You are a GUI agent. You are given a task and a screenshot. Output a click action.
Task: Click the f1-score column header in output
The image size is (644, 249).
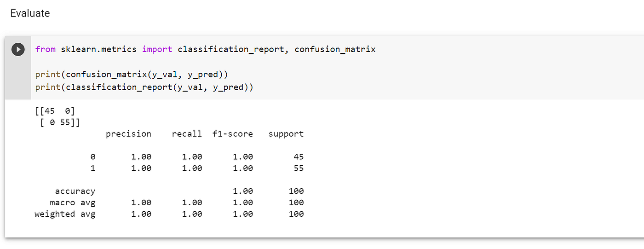(x=233, y=134)
